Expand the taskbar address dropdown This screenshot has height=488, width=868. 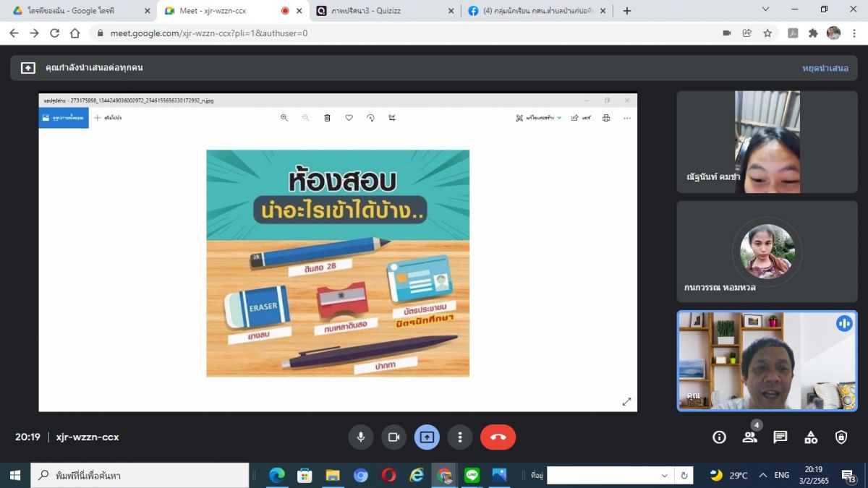coord(664,476)
